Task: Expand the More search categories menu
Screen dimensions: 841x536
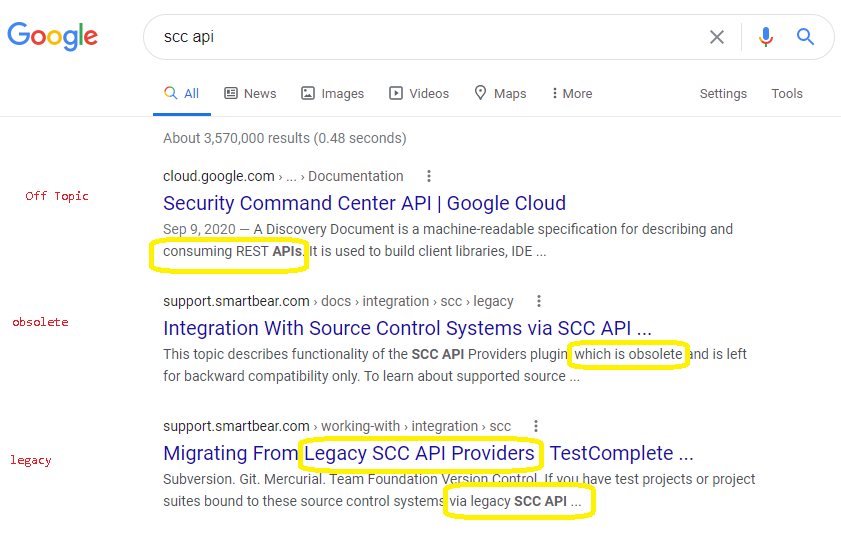Action: click(572, 93)
